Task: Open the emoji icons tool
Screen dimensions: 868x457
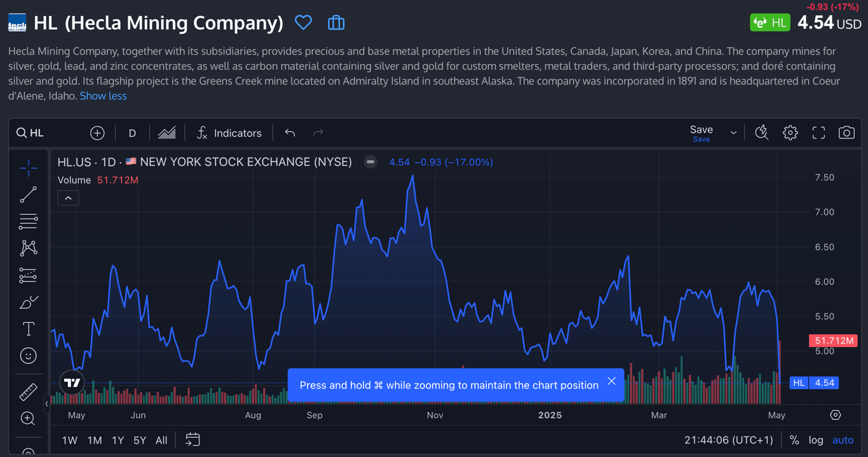Action: pyautogui.click(x=29, y=356)
